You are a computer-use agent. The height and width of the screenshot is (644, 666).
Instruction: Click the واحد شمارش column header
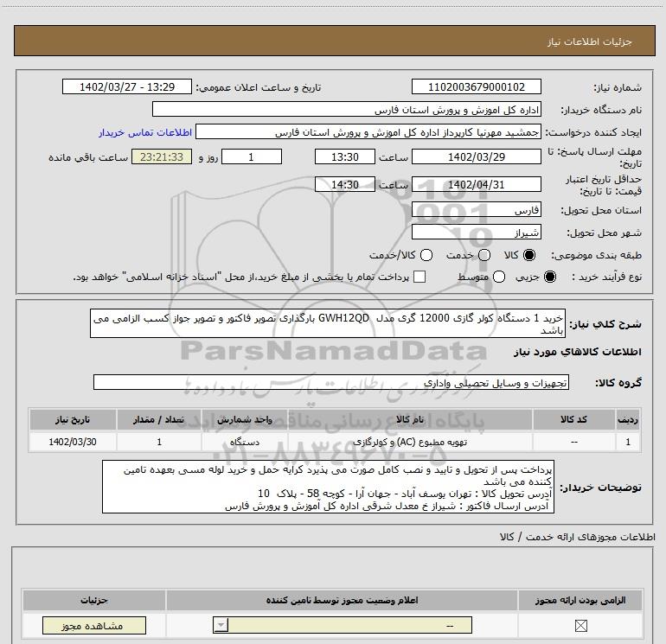[245, 419]
